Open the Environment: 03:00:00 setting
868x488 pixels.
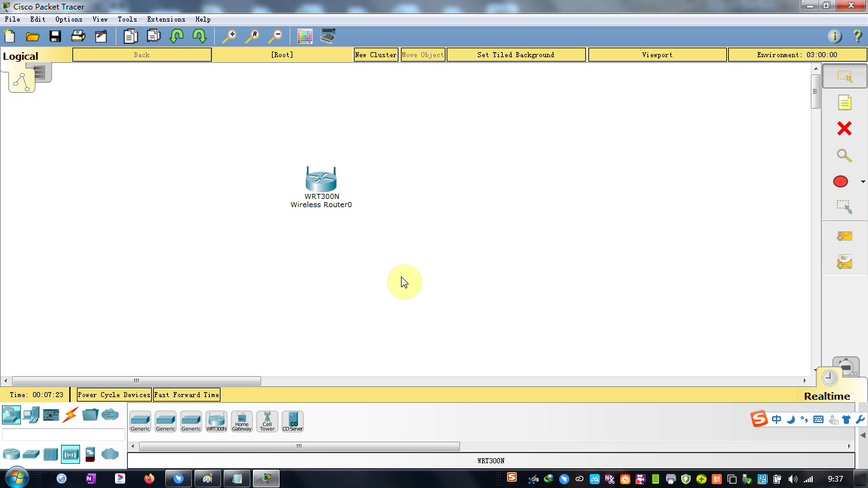(797, 55)
